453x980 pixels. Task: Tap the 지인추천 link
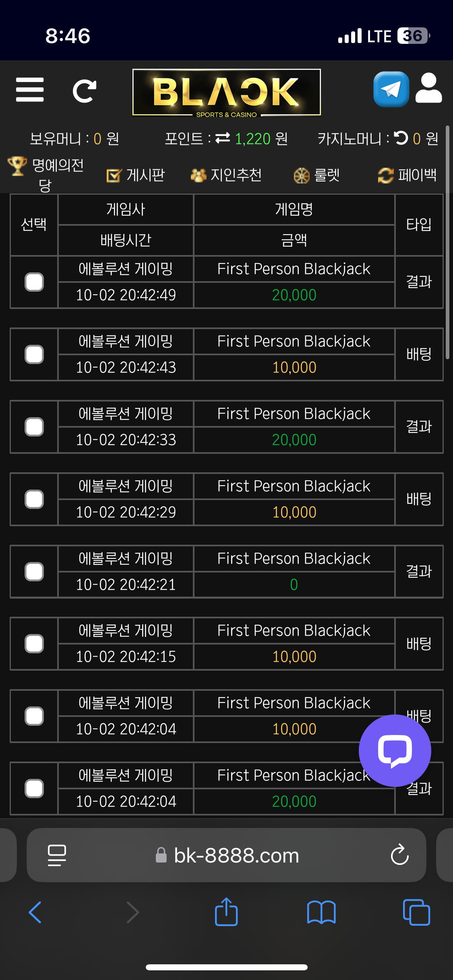pyautogui.click(x=226, y=175)
